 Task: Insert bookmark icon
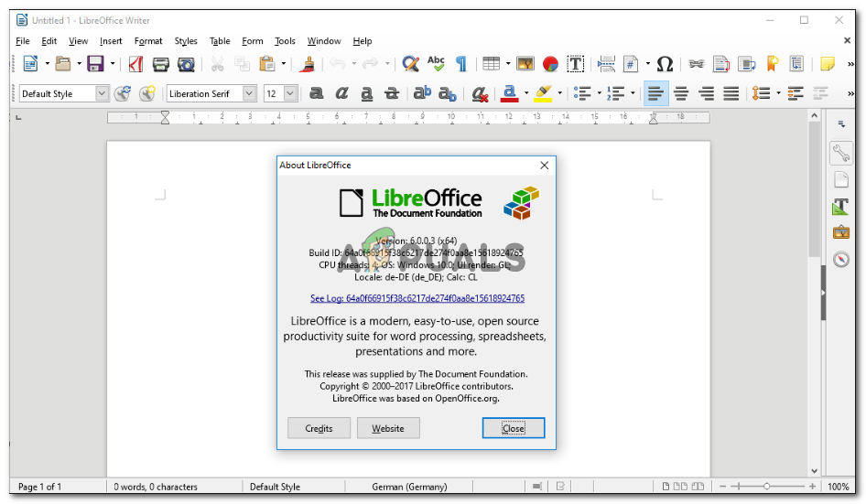(x=772, y=64)
